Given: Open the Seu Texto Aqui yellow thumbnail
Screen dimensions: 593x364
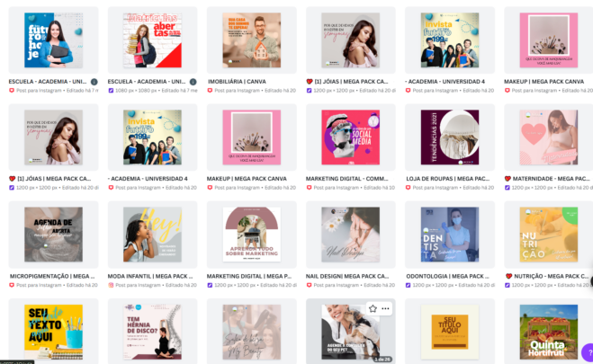Looking at the screenshot, I should 53,332.
